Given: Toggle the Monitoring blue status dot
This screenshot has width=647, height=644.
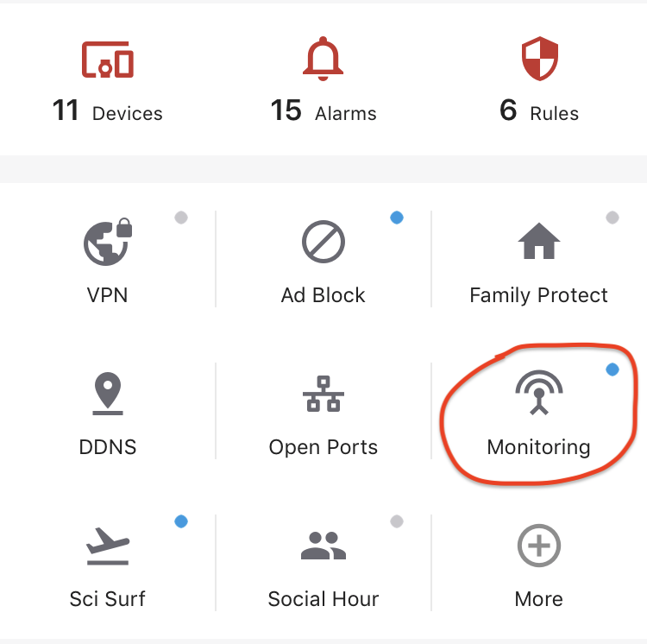Looking at the screenshot, I should coord(612,369).
